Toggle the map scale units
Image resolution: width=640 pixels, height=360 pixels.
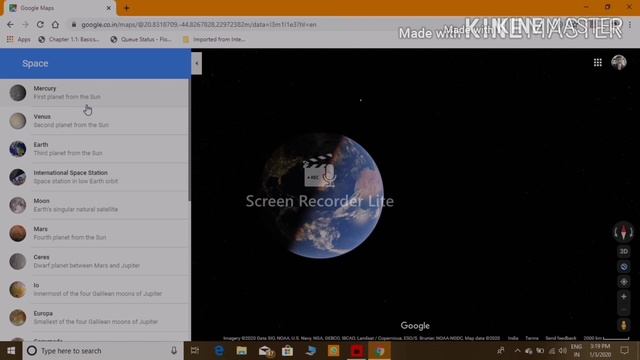pyautogui.click(x=606, y=338)
